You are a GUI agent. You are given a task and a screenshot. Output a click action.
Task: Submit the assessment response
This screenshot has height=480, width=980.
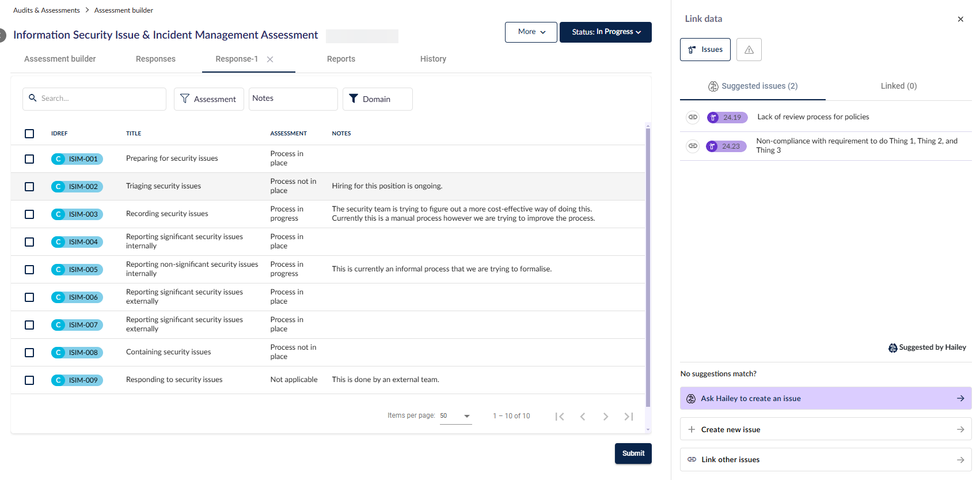[633, 453]
